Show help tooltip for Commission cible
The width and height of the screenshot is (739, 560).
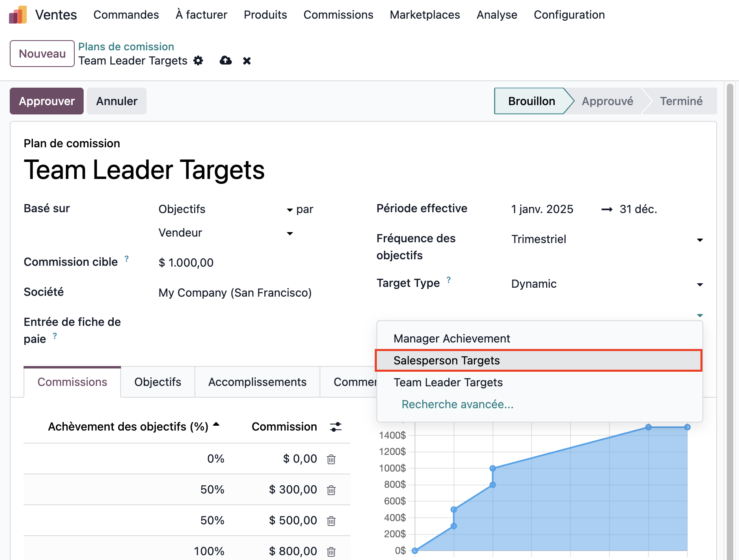127,258
